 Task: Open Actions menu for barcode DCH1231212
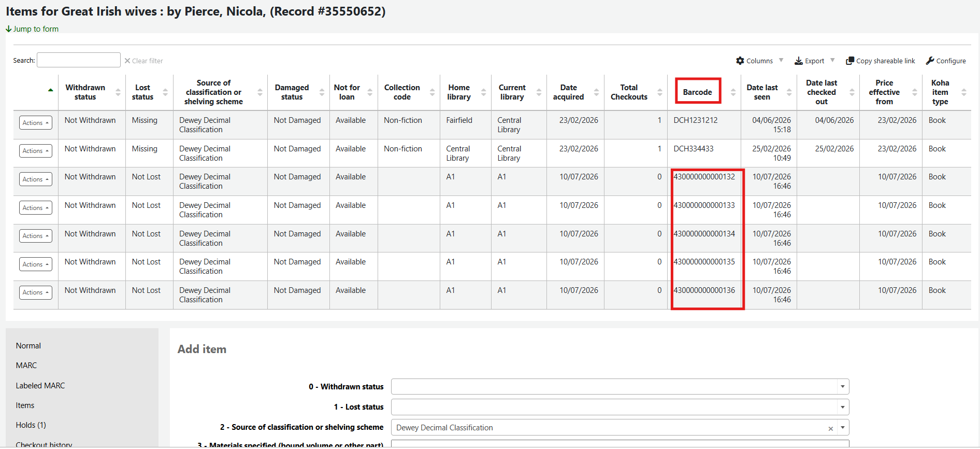[x=36, y=123]
